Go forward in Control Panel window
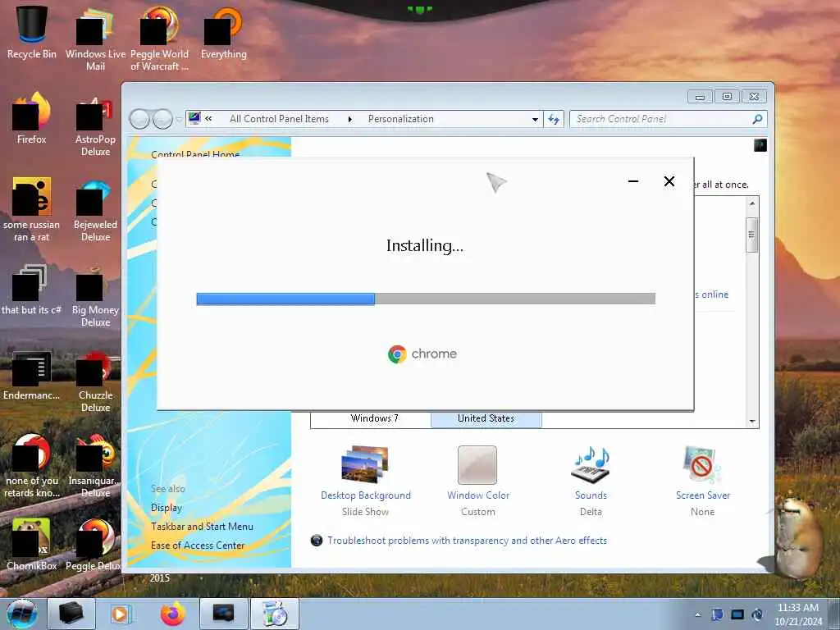840x630 pixels. (162, 120)
